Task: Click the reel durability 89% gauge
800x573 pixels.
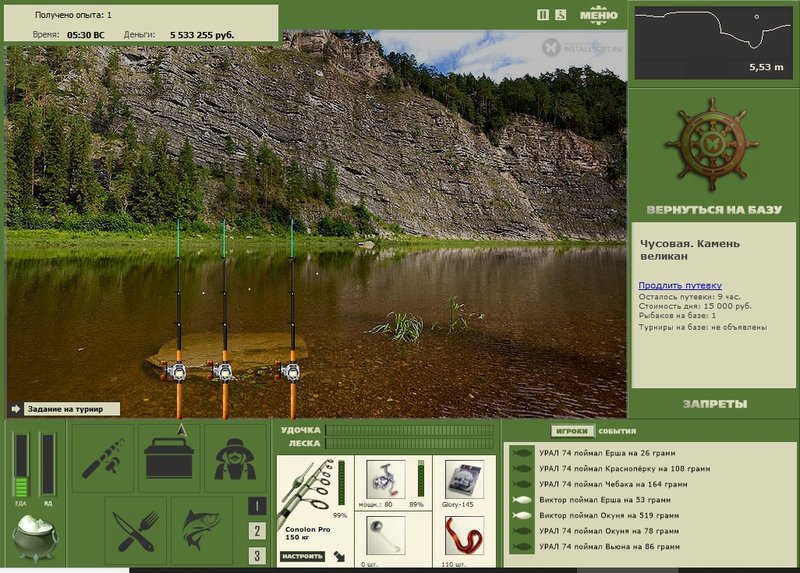Action: [x=421, y=478]
